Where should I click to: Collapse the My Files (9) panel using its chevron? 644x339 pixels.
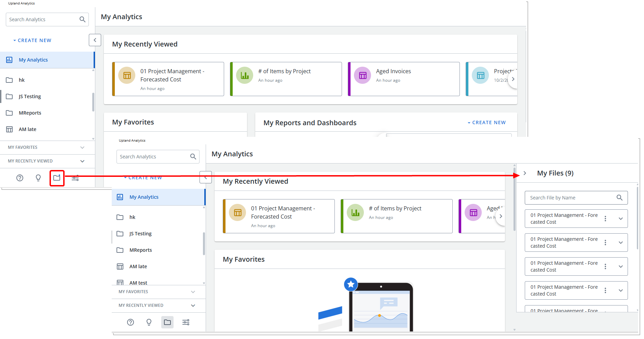click(x=525, y=173)
